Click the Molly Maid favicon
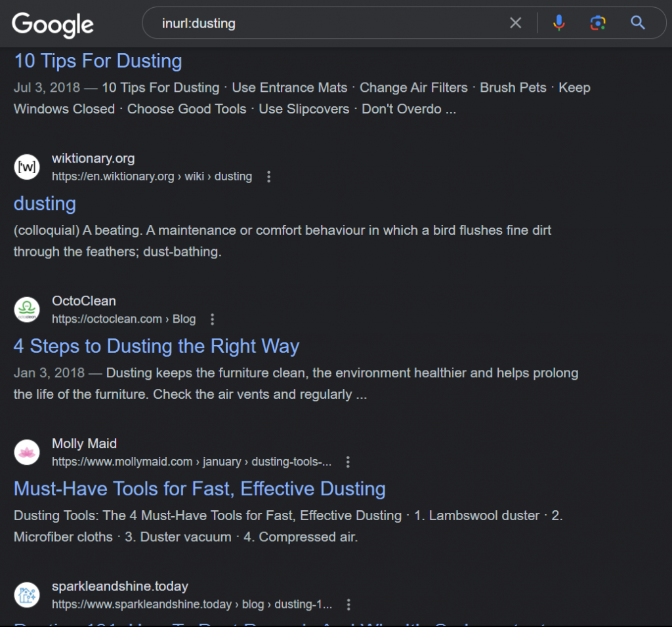Viewport: 672px width, 627px height. [x=27, y=453]
